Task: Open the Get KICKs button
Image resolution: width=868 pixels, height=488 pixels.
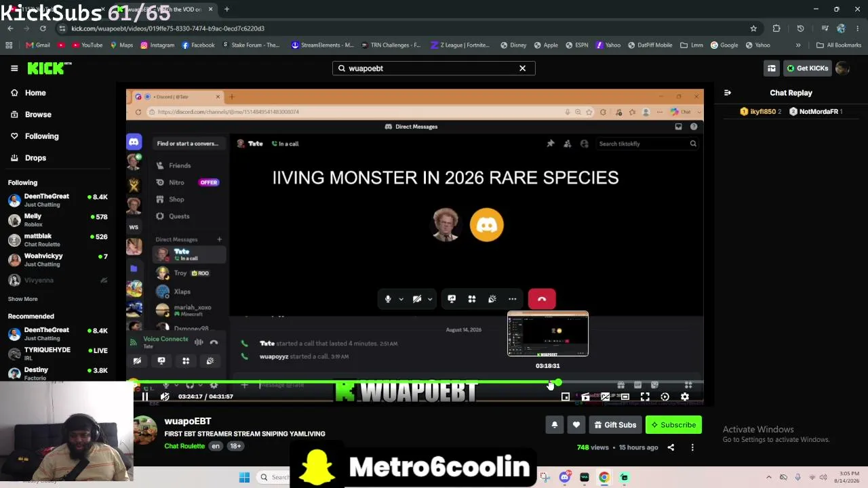Action: [807, 68]
